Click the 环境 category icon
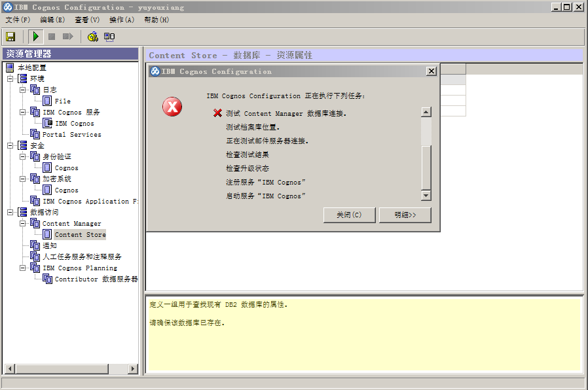588x390 pixels. (22, 79)
